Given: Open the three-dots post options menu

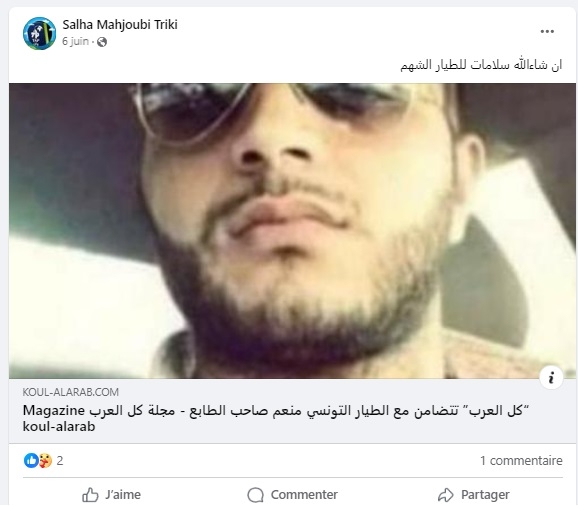Looking at the screenshot, I should (547, 31).
